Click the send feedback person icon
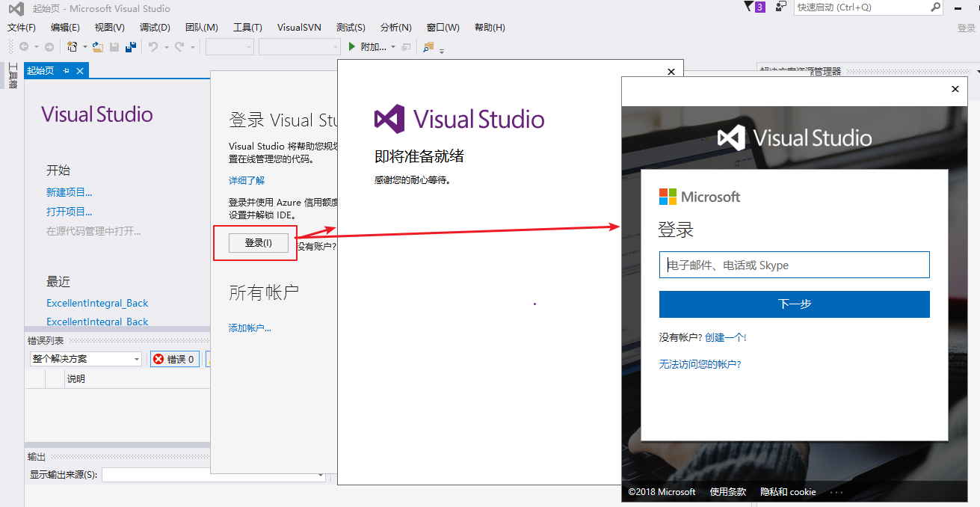980x507 pixels. 781,7
